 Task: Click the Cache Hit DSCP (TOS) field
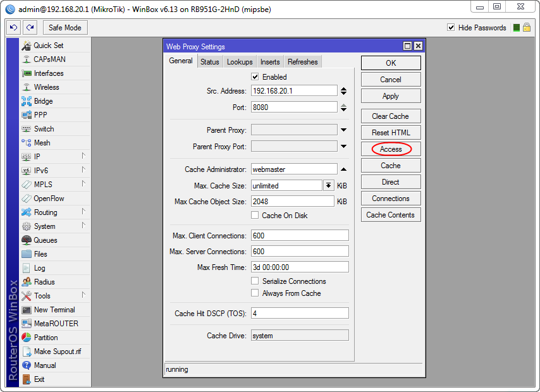[x=300, y=314]
